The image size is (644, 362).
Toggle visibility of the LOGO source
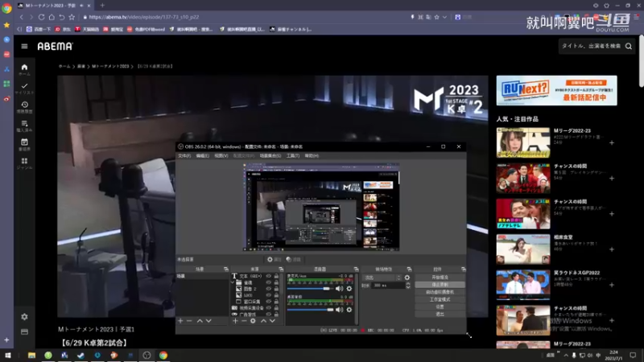click(269, 295)
